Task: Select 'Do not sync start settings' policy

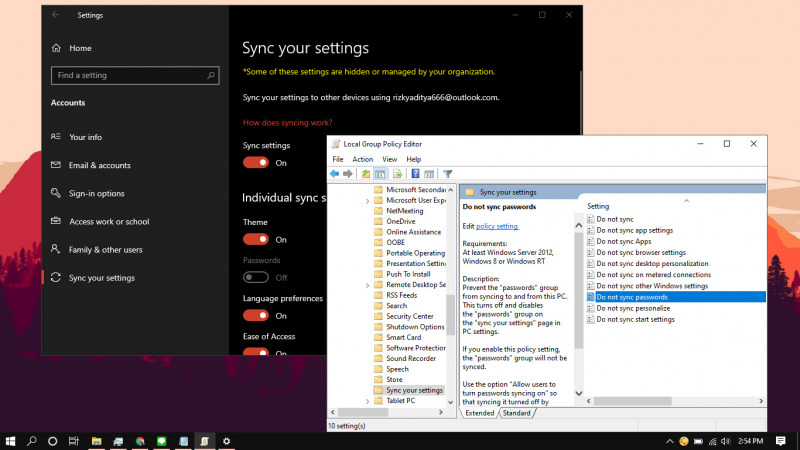Action: tap(635, 319)
